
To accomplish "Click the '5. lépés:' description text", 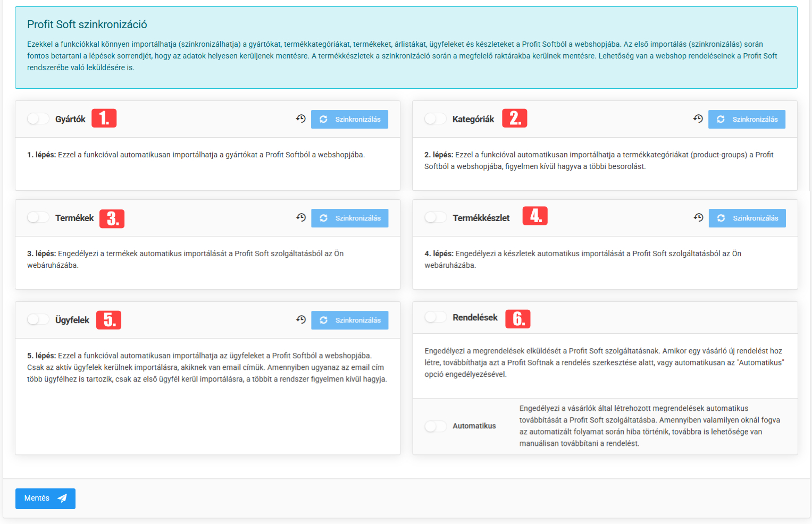I will (207, 367).
